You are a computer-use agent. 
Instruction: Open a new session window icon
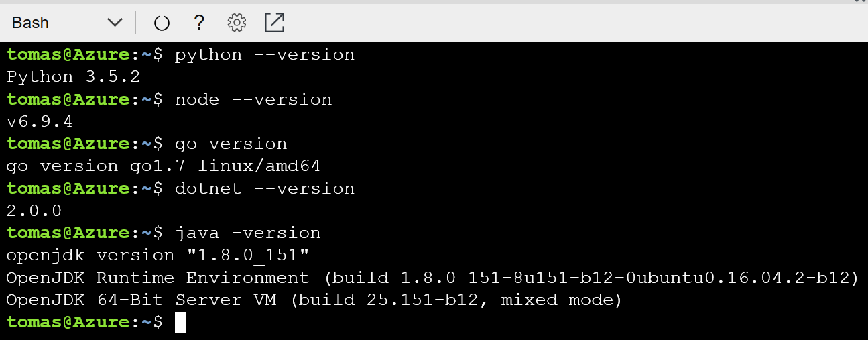[x=274, y=23]
